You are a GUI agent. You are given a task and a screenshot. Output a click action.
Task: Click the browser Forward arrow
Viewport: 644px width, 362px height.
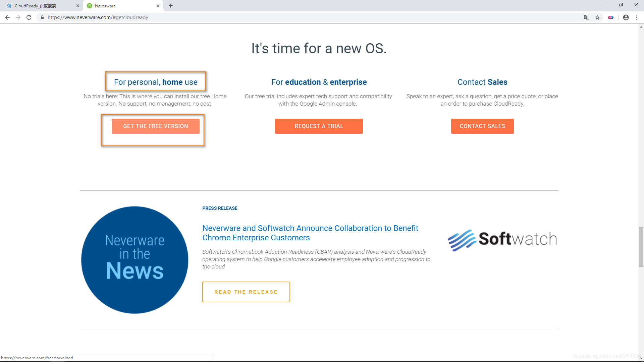(18, 17)
